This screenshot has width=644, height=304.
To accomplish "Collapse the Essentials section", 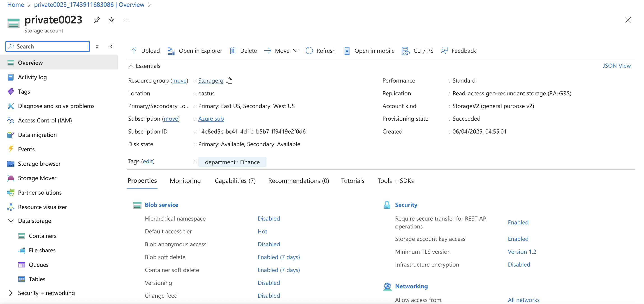I will [144, 66].
